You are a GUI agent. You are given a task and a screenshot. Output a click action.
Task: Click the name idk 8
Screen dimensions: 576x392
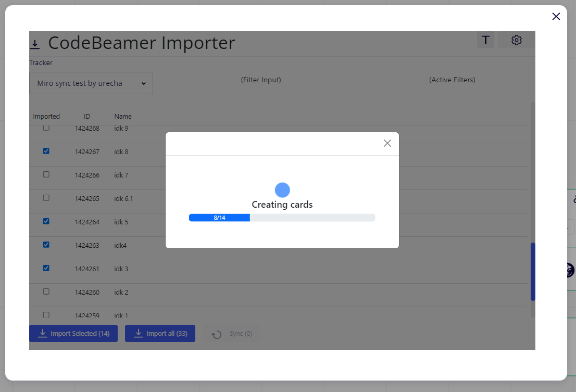coord(121,151)
